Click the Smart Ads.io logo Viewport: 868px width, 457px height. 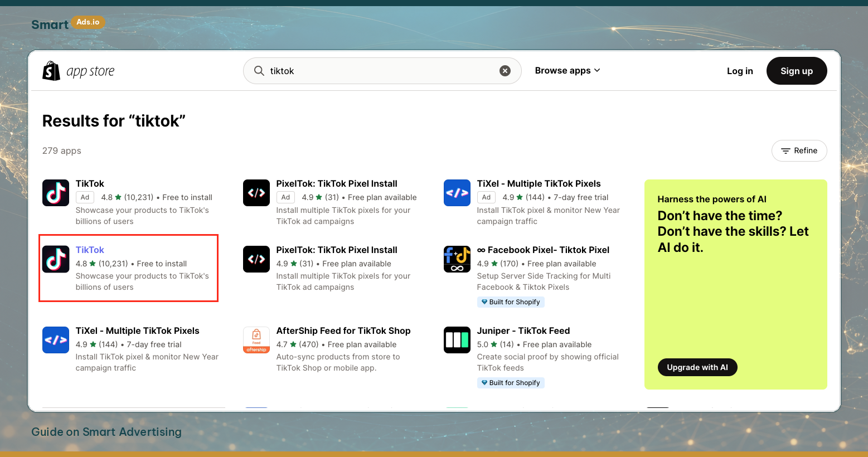[x=68, y=23]
